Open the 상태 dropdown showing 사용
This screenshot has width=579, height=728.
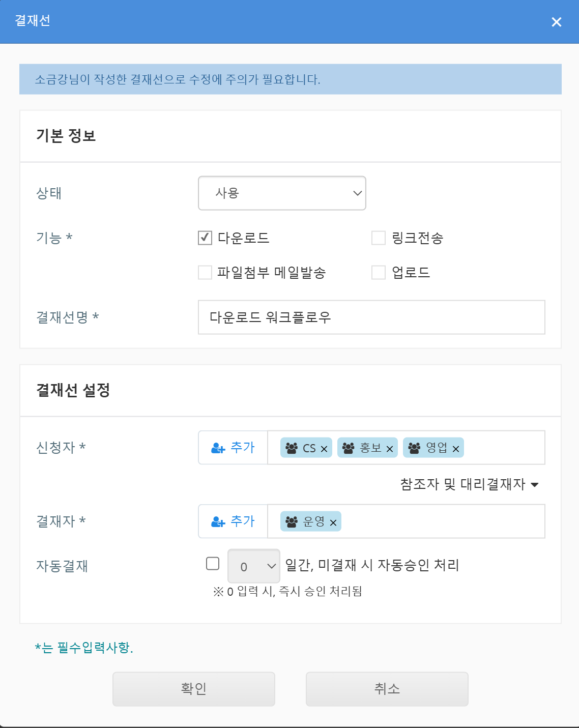click(x=282, y=193)
